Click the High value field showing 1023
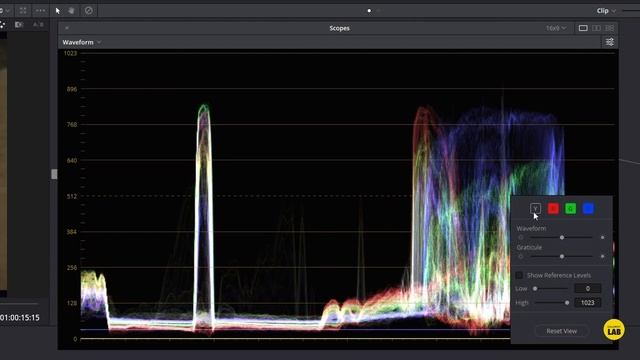The image size is (640, 360). (587, 302)
